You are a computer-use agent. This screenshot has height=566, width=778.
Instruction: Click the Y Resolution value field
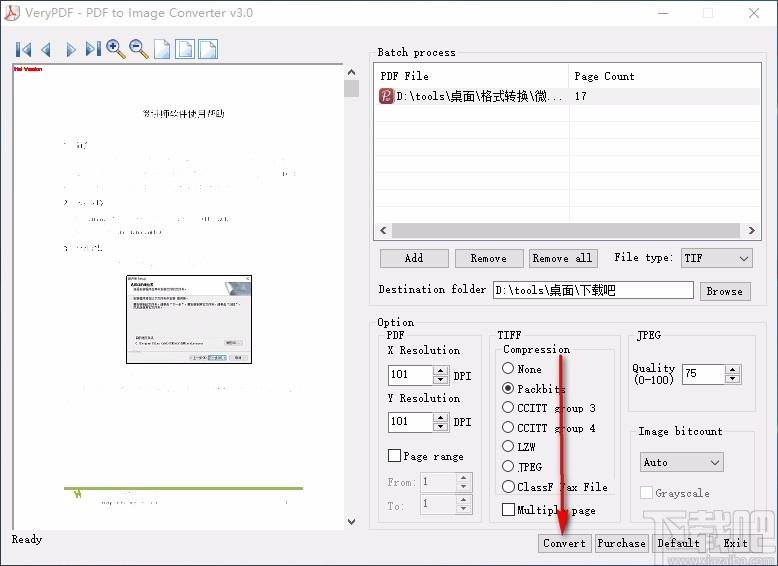point(410,422)
